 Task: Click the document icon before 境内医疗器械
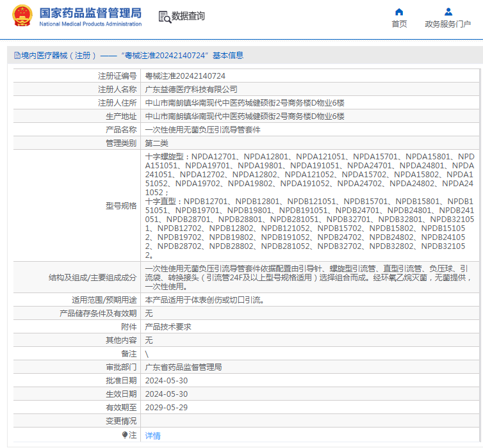[x=17, y=56]
